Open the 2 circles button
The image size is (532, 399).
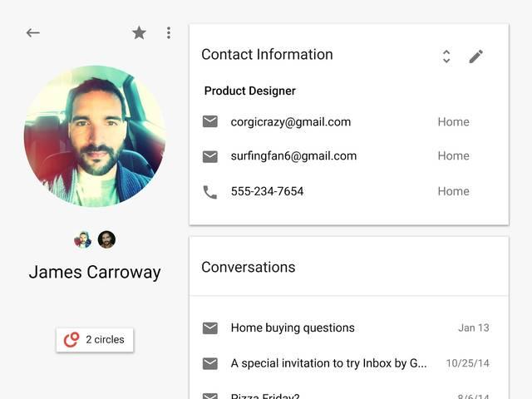(95, 340)
